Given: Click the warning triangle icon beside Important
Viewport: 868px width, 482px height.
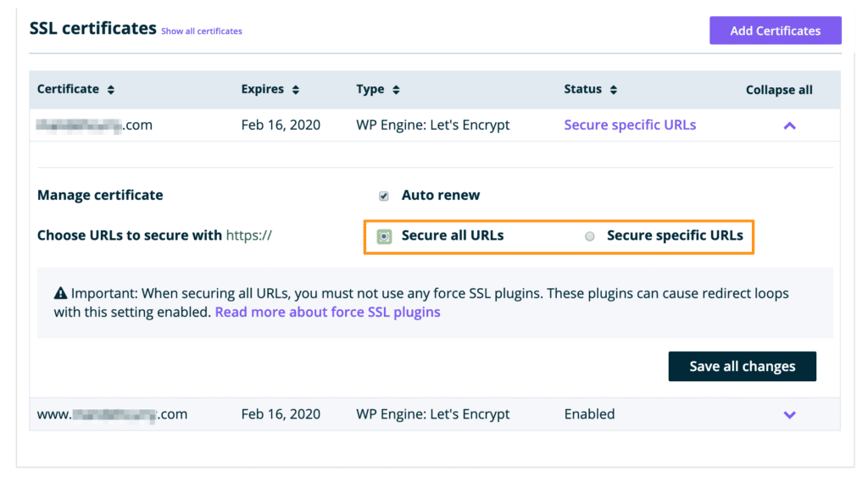Looking at the screenshot, I should click(x=60, y=294).
